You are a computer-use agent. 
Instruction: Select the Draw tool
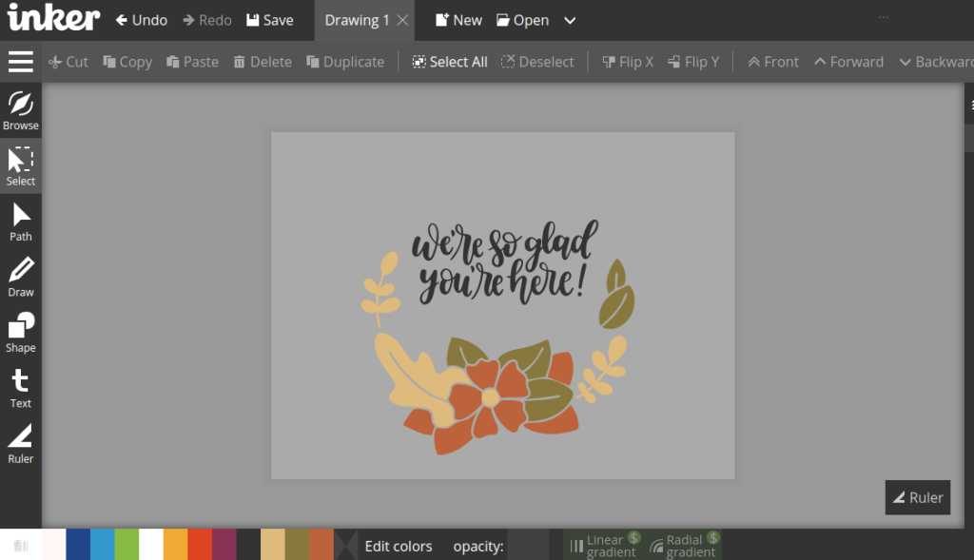point(20,278)
